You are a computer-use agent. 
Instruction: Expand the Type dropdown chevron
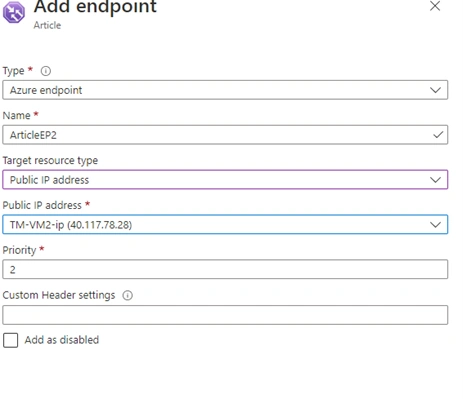(435, 90)
